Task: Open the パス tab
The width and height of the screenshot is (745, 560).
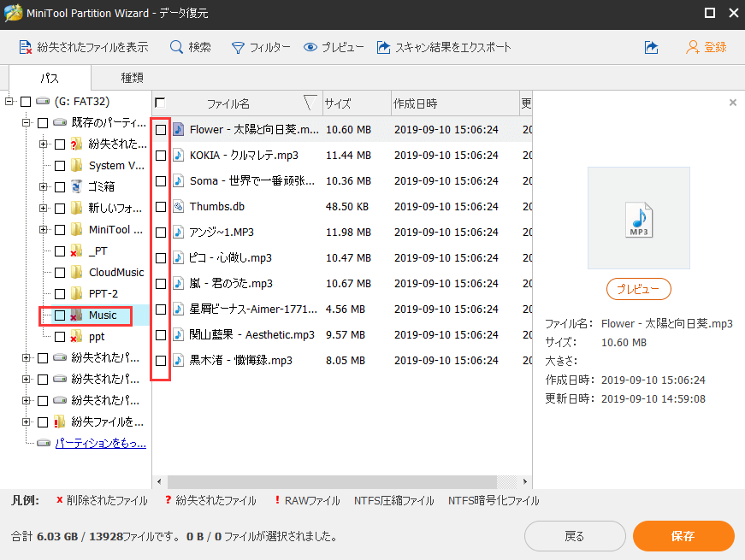Action: point(50,77)
